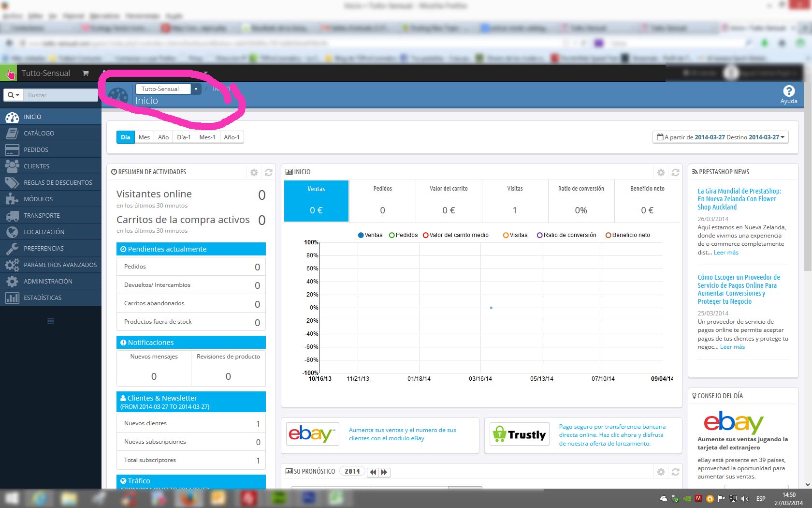Click the ESP language indicator in taskbar
Screen dimensions: 812x508
tap(761, 498)
